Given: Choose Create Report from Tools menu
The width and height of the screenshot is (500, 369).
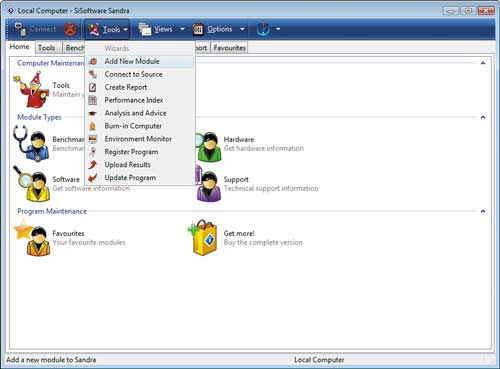Looking at the screenshot, I should (x=140, y=87).
